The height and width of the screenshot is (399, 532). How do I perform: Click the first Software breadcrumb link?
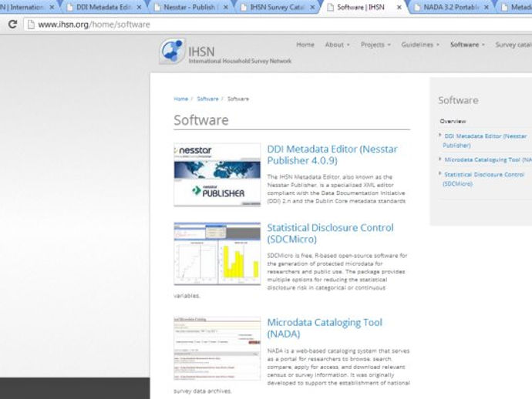(x=207, y=99)
